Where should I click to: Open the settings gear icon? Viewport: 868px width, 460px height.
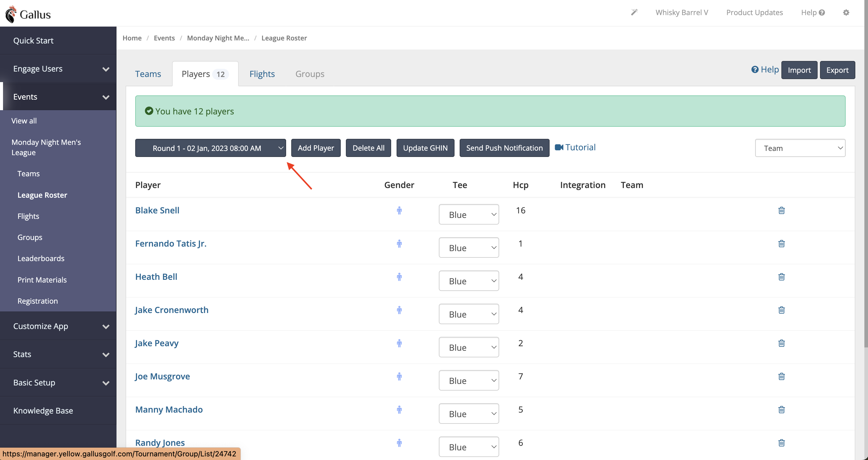[x=846, y=12]
